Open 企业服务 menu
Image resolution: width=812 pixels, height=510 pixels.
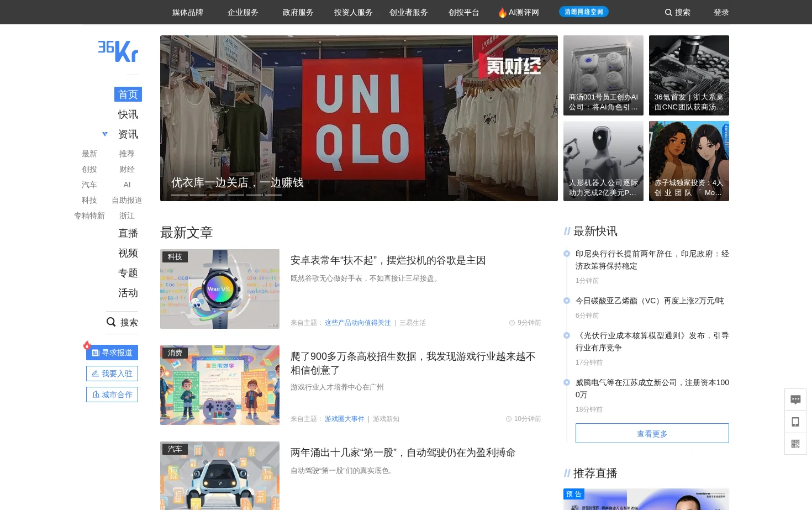pyautogui.click(x=243, y=12)
